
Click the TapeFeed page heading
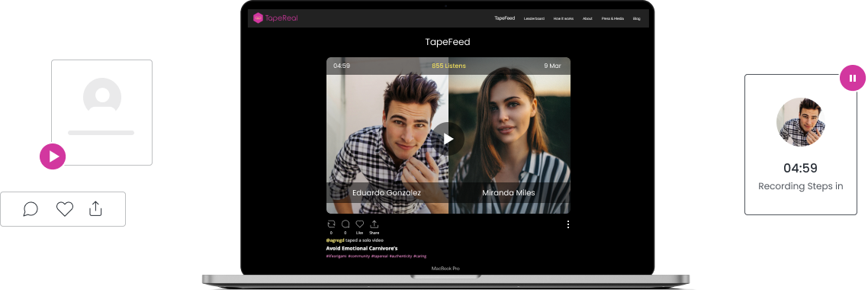(448, 42)
